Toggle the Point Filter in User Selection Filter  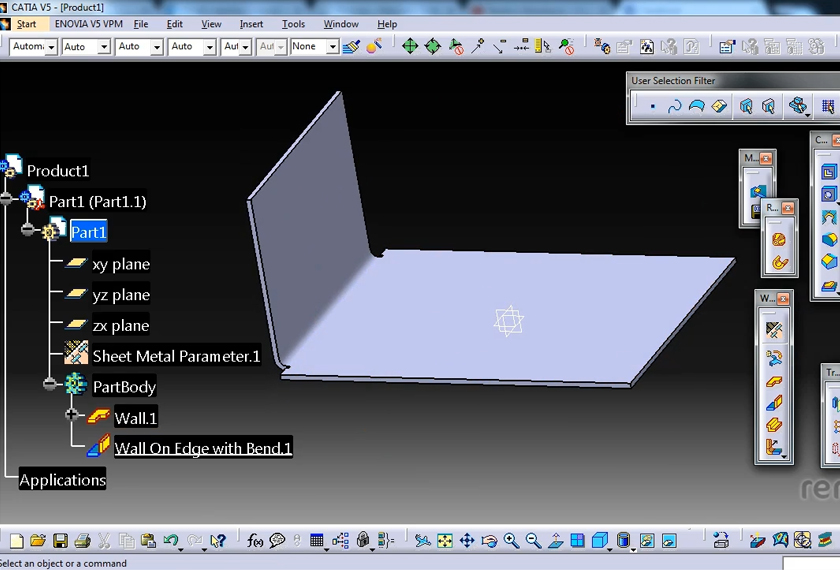[x=652, y=106]
